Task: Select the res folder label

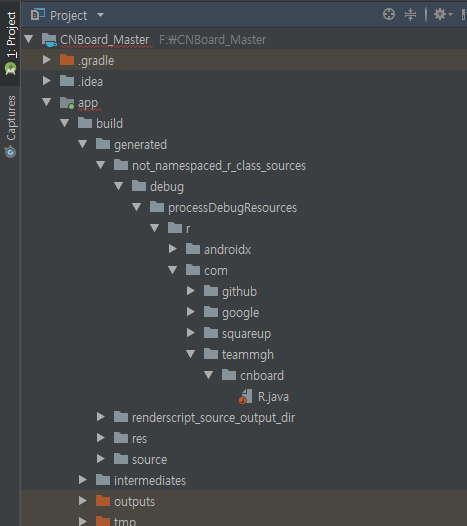Action: (139, 439)
